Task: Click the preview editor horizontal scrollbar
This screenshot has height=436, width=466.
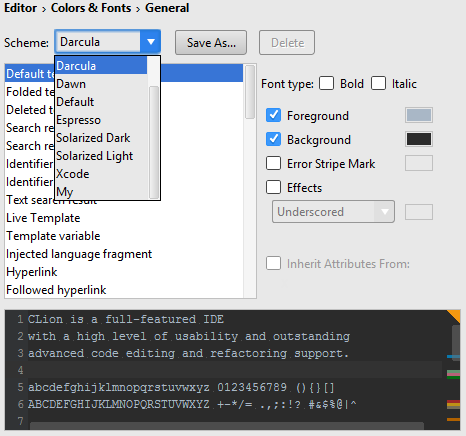Action: [x=227, y=426]
